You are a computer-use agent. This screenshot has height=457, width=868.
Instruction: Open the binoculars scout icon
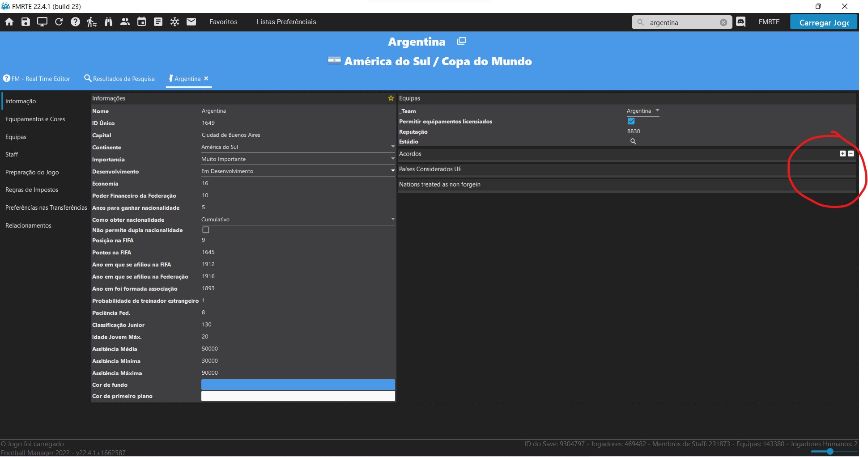(x=108, y=22)
